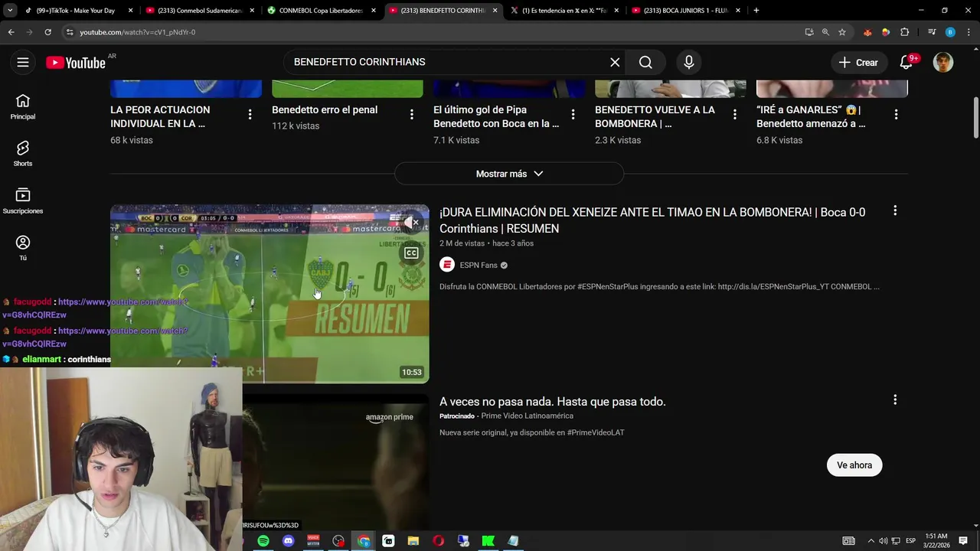Open Shorts in the sidebar

click(23, 154)
